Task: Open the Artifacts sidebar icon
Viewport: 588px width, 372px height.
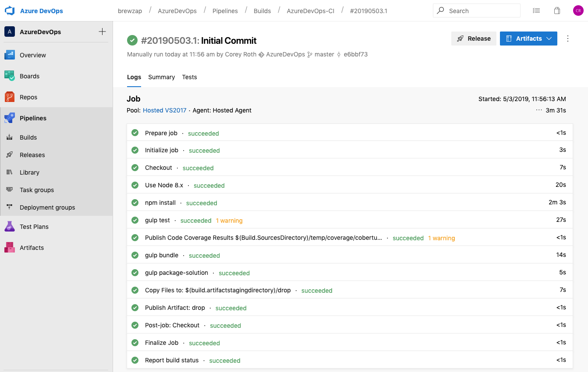Action: (x=10, y=248)
